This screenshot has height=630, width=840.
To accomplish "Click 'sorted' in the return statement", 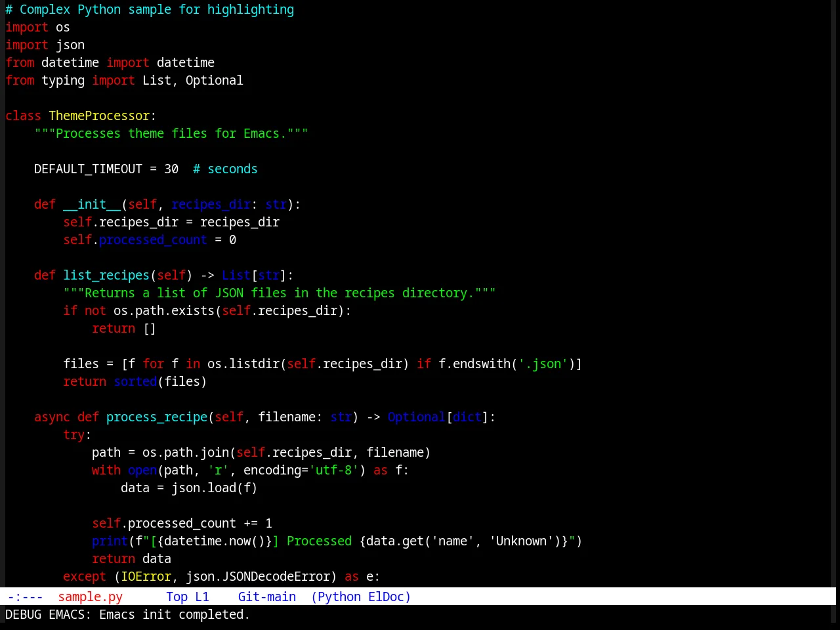I will point(135,382).
